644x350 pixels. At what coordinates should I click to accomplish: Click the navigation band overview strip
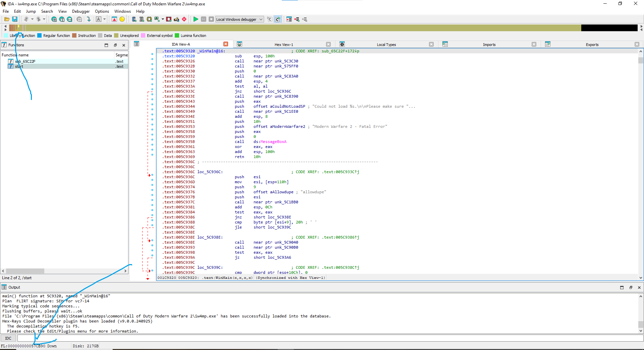323,28
